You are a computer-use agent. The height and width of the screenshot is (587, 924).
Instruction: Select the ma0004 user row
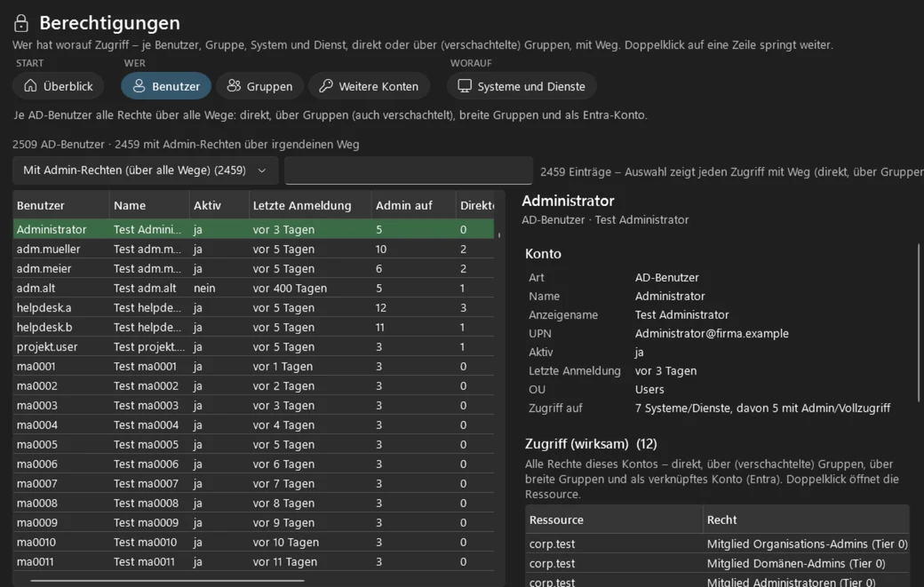[253, 424]
